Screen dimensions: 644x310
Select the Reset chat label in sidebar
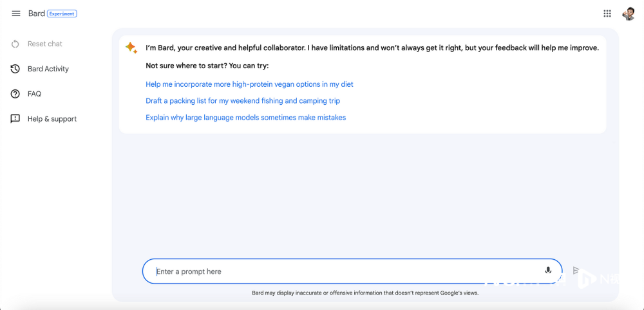(x=45, y=44)
